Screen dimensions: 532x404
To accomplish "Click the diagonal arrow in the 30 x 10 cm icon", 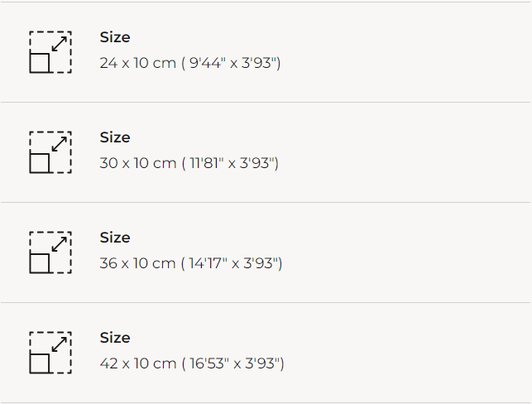I will [x=60, y=143].
